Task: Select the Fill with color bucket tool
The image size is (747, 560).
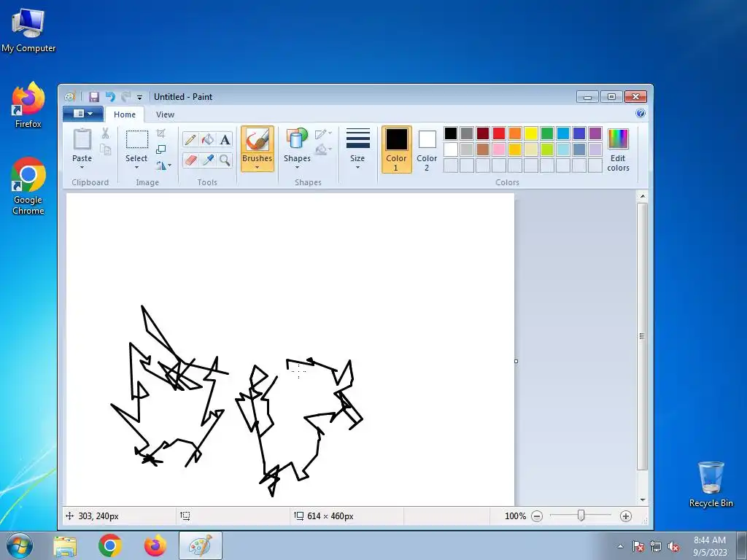Action: pyautogui.click(x=208, y=139)
